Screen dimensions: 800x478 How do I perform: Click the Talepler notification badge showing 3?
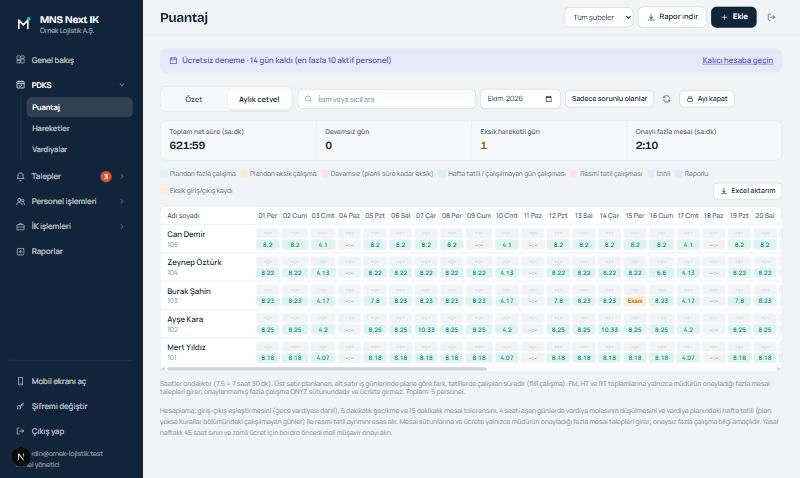[x=106, y=177]
